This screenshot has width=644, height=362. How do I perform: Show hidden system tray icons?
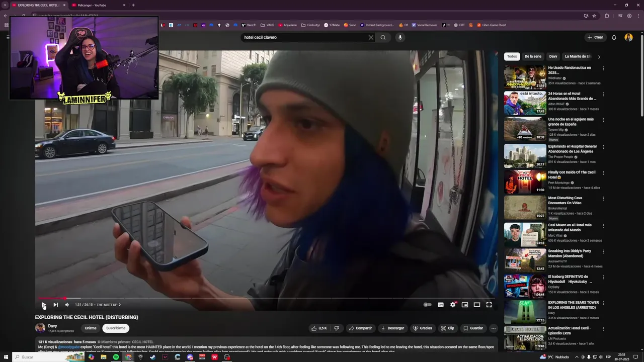tap(577, 357)
